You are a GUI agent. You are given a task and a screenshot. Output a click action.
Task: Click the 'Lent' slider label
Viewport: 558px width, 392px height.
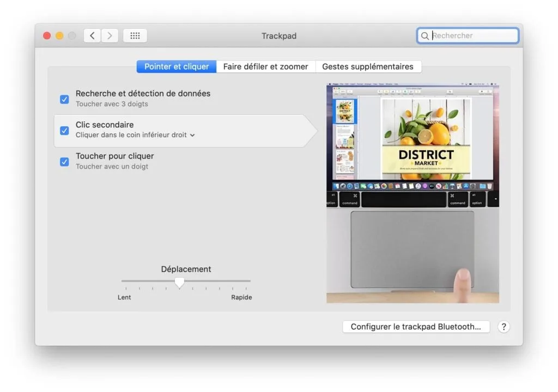tap(124, 297)
